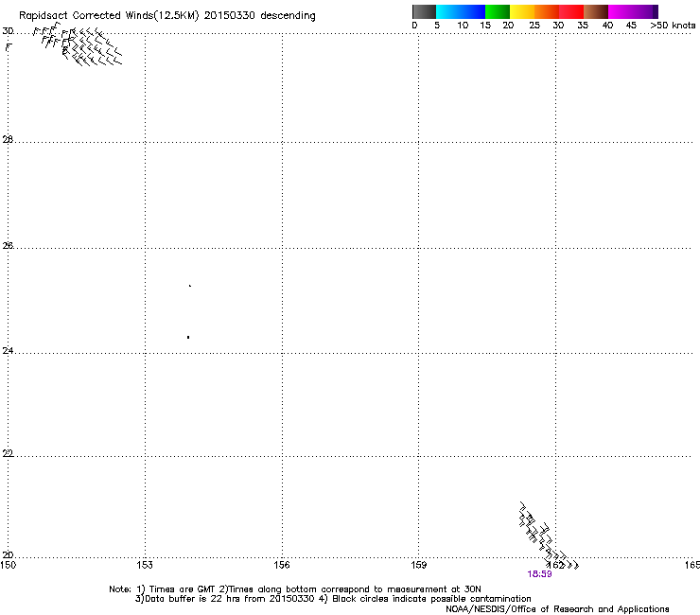The height and width of the screenshot is (615, 700).
Task: Click the latitude label '30'
Action: click(8, 31)
